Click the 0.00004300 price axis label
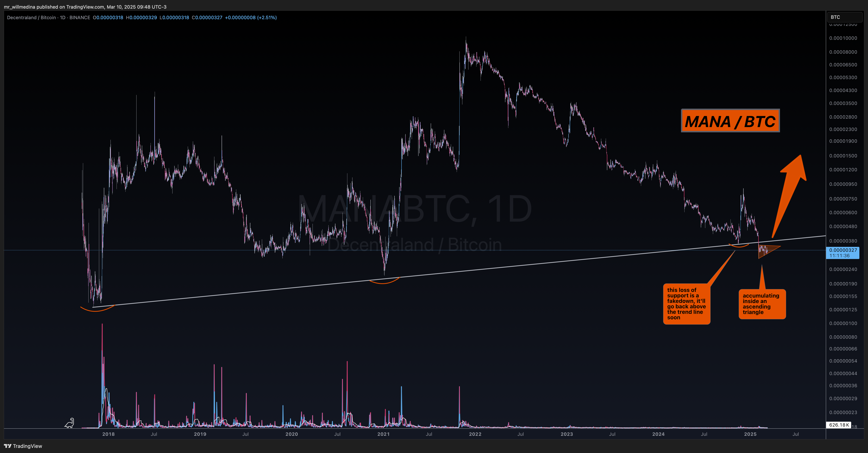The height and width of the screenshot is (453, 868). point(843,90)
